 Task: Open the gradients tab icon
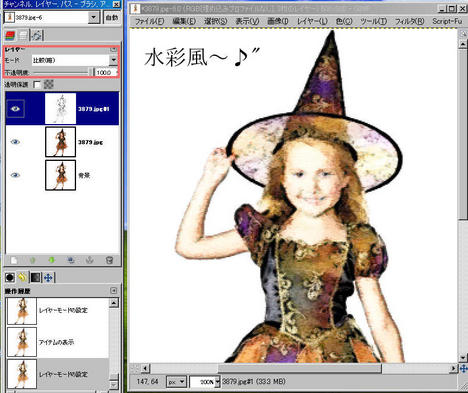click(35, 277)
